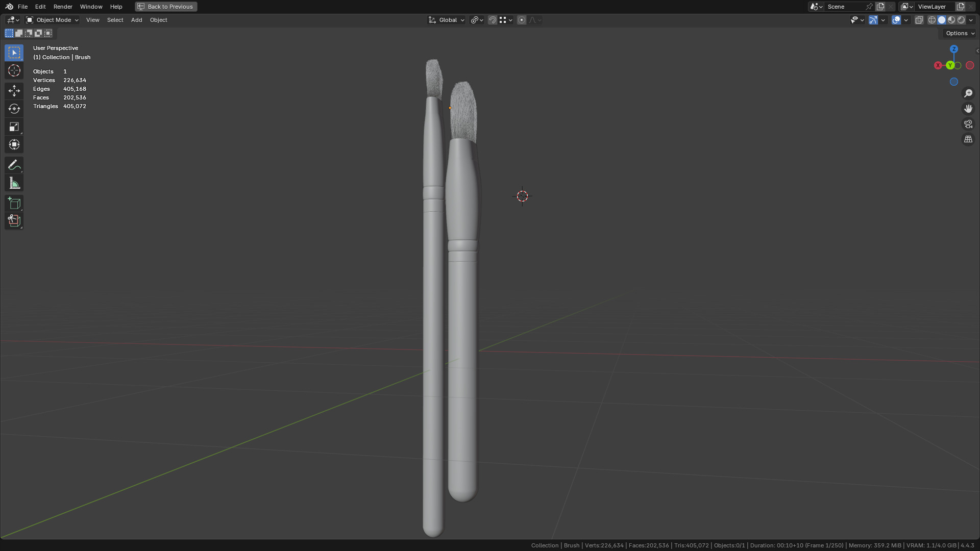
Task: Toggle proportional editing
Action: (521, 20)
